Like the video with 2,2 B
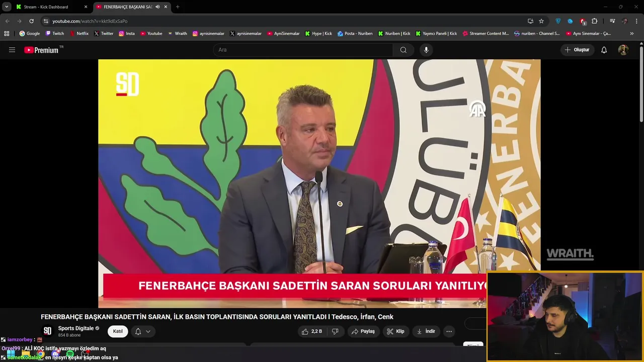 click(312, 331)
